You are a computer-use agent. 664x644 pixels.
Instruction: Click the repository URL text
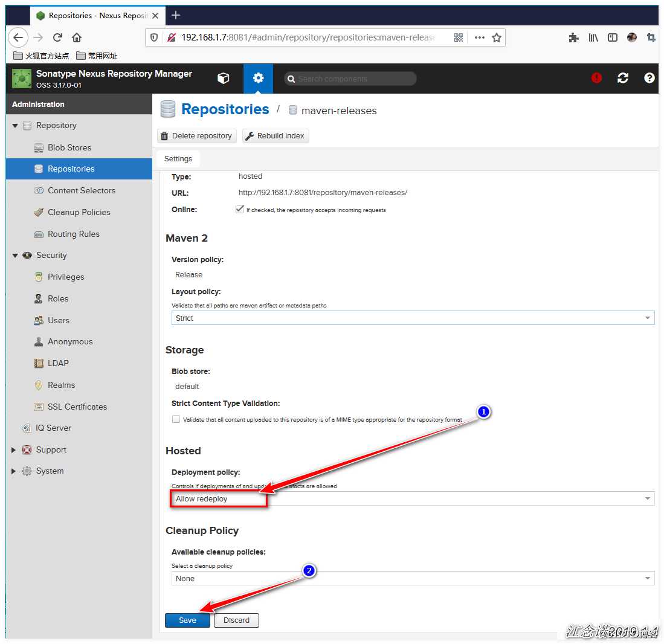[x=323, y=192]
